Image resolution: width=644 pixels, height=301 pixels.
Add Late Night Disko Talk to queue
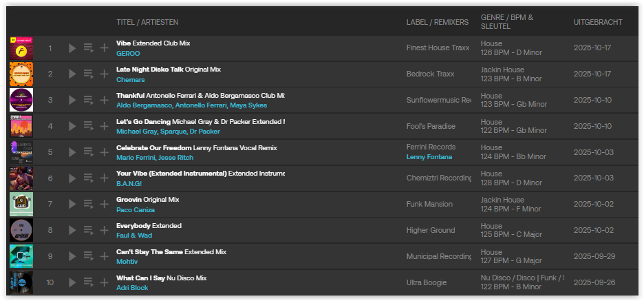[x=88, y=74]
